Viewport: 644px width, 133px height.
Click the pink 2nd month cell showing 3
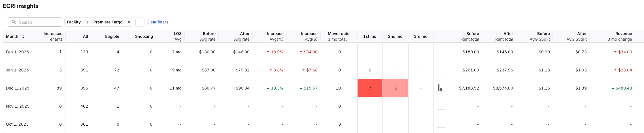click(395, 88)
